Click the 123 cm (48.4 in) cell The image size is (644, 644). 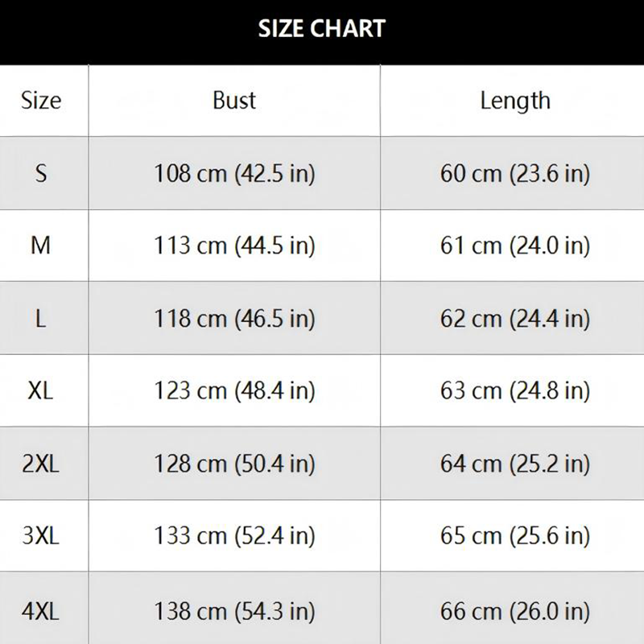click(x=234, y=390)
